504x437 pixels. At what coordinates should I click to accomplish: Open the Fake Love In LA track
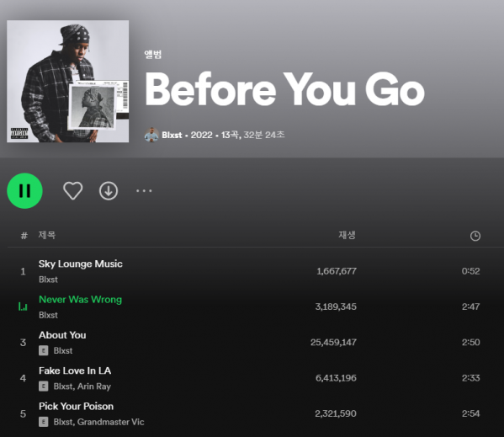pos(75,370)
